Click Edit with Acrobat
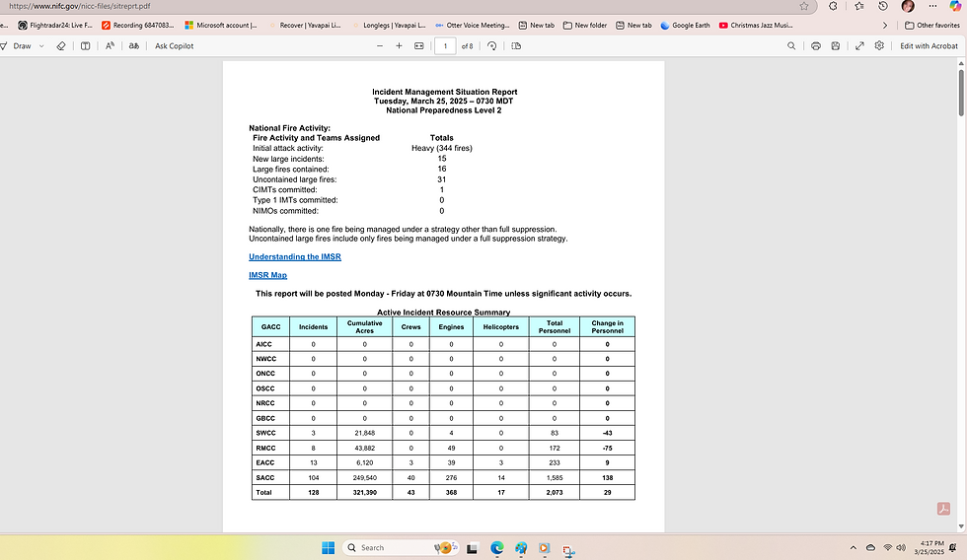This screenshot has height=560, width=967. click(x=929, y=46)
